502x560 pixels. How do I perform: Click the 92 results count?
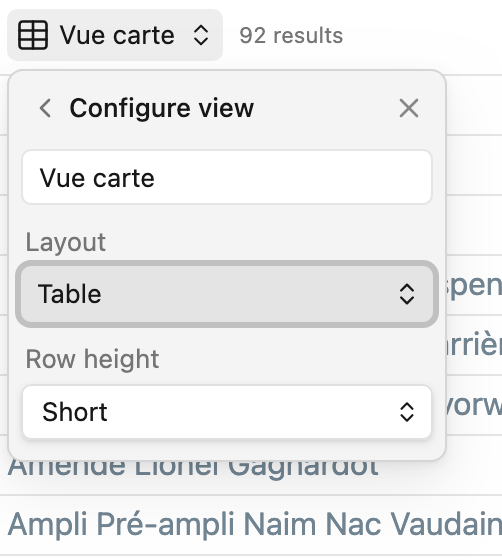pyautogui.click(x=291, y=35)
